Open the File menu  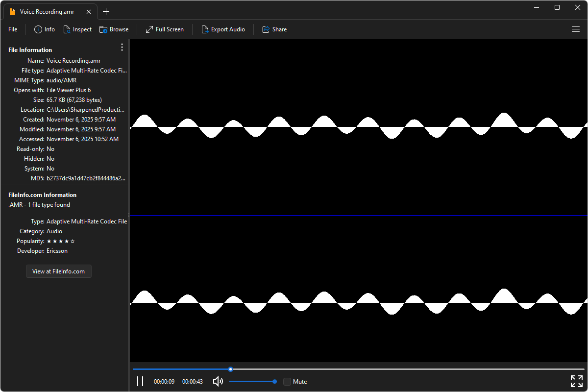[x=12, y=29]
